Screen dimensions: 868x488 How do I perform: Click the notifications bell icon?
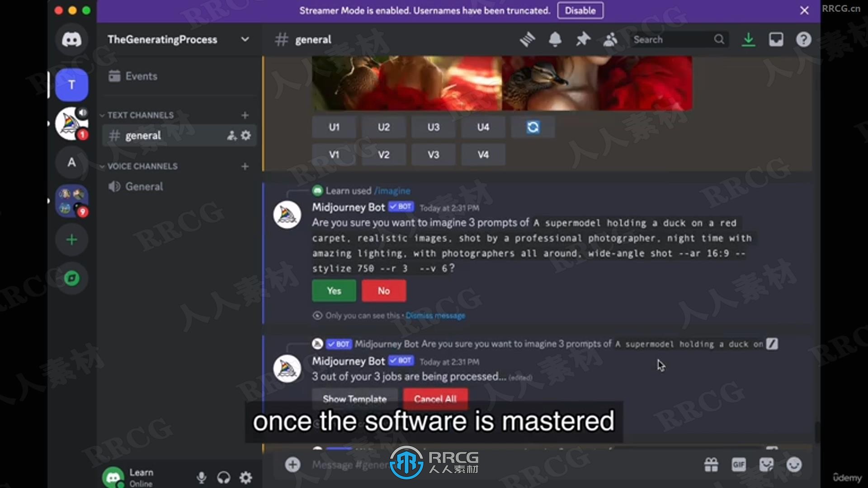tap(554, 39)
